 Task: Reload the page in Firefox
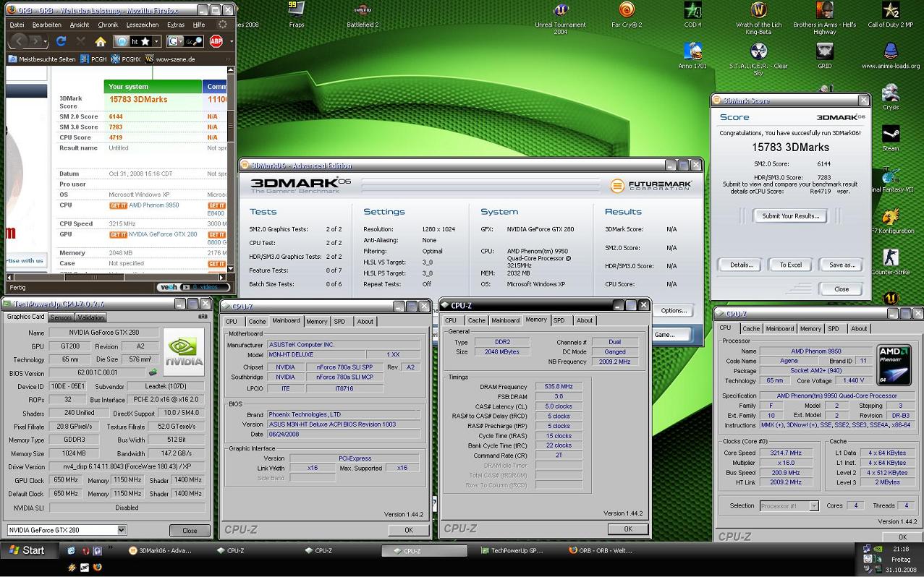[61, 41]
